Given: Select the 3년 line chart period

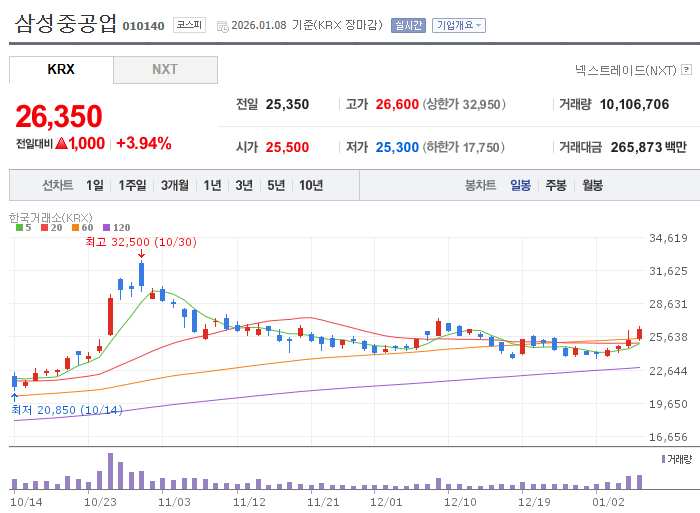Looking at the screenshot, I should point(244,185).
